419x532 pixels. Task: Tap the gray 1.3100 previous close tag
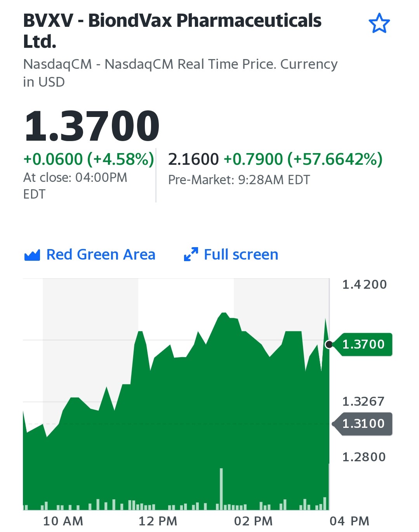pos(363,424)
